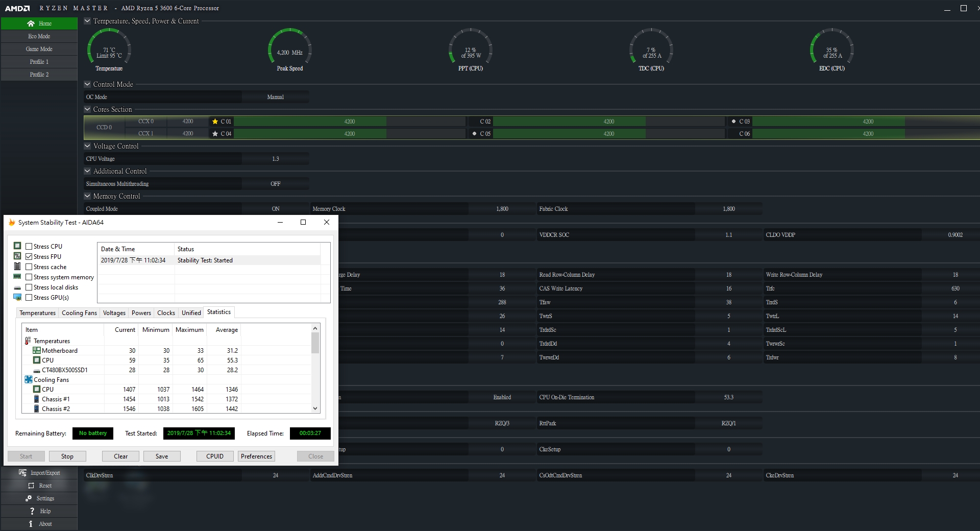Click the Memory Clock 1,800 value field
This screenshot has width=980, height=531.
(502, 209)
